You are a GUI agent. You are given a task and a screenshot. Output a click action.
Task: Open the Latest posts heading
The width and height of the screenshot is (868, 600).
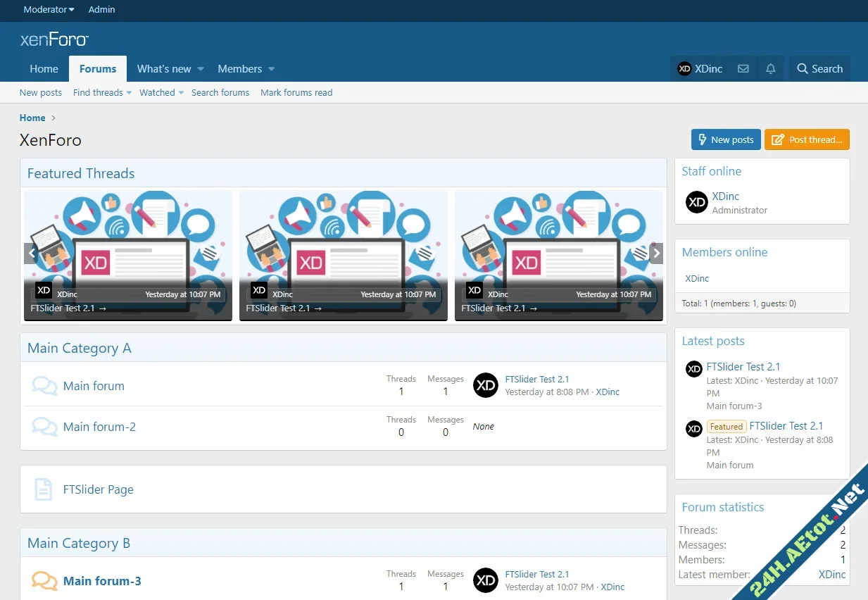tap(713, 341)
